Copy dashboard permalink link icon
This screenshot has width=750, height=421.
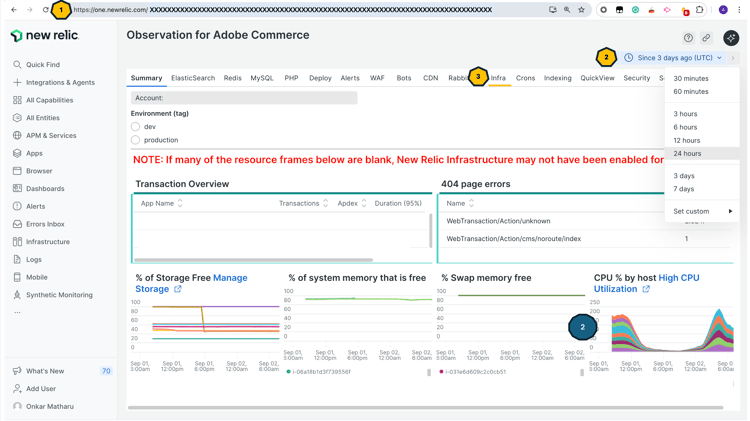click(706, 38)
